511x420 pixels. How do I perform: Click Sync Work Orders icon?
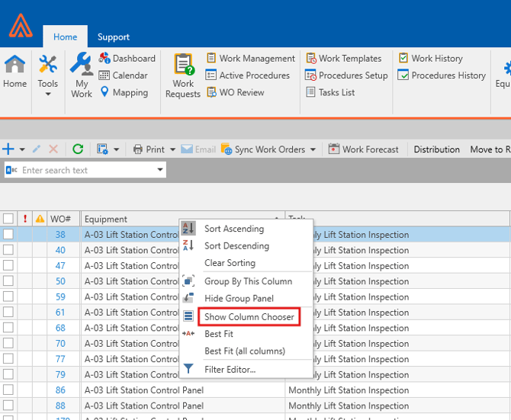227,149
